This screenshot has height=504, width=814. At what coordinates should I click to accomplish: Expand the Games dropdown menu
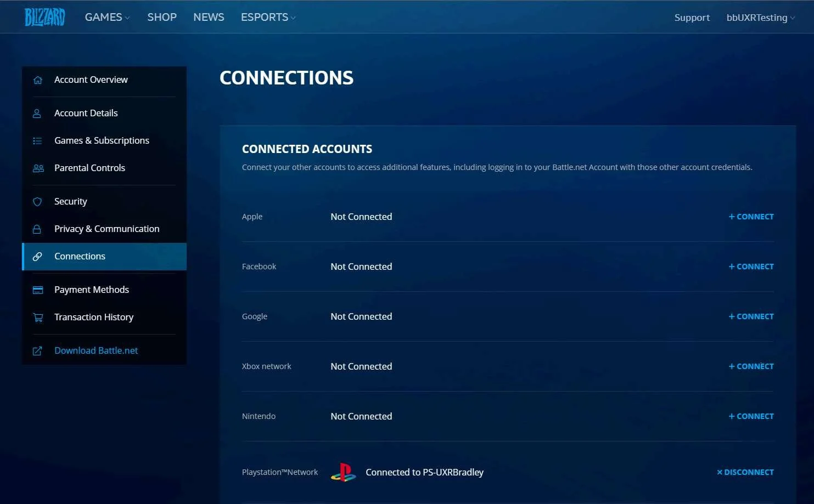(x=108, y=17)
